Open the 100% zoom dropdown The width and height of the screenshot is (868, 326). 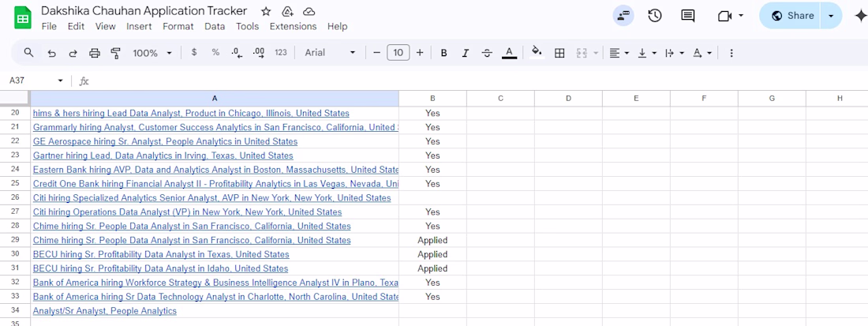[152, 53]
